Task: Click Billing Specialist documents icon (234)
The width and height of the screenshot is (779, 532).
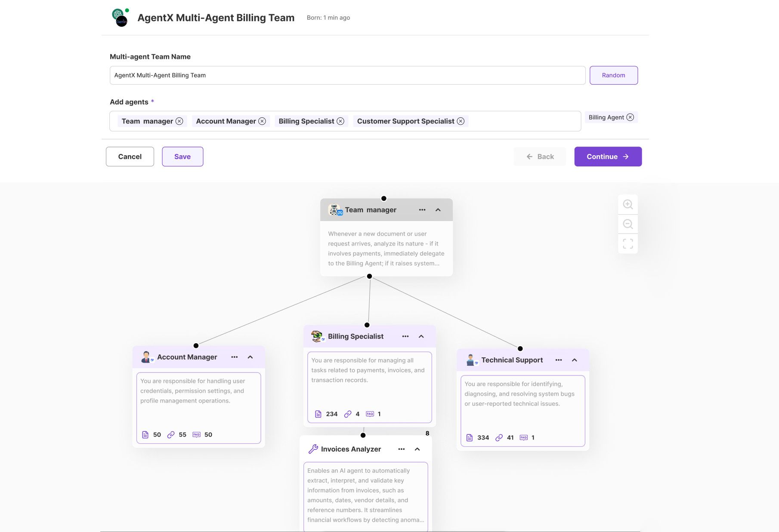Action: 318,414
